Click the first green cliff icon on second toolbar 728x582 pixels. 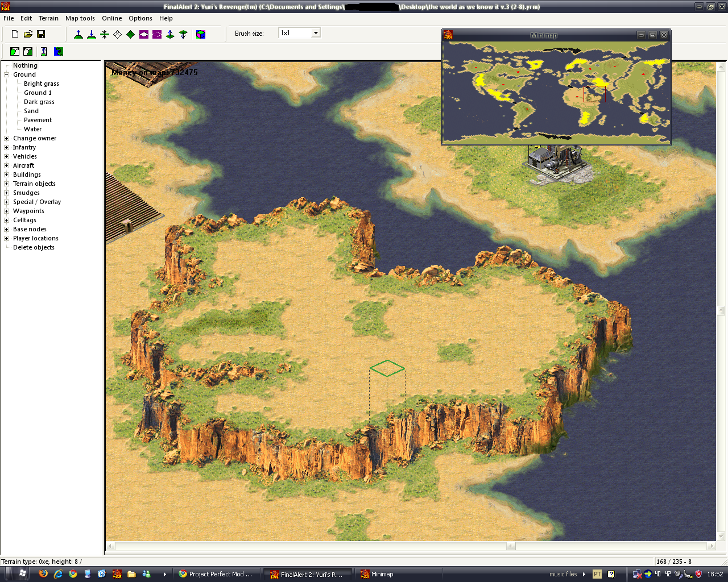15,51
